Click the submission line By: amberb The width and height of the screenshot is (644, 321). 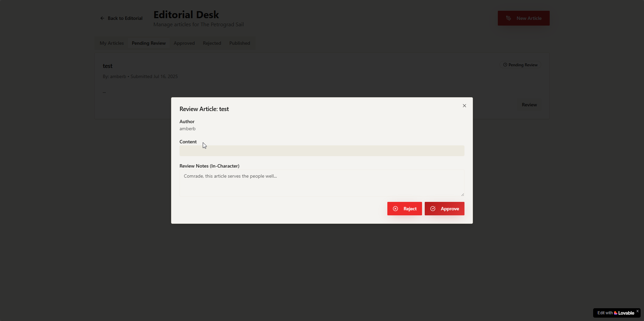tap(140, 76)
